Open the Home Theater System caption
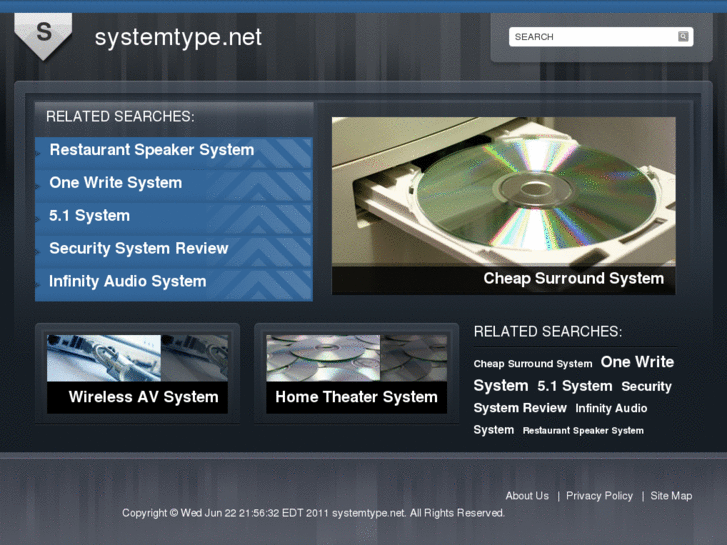The width and height of the screenshot is (727, 545). tap(357, 398)
